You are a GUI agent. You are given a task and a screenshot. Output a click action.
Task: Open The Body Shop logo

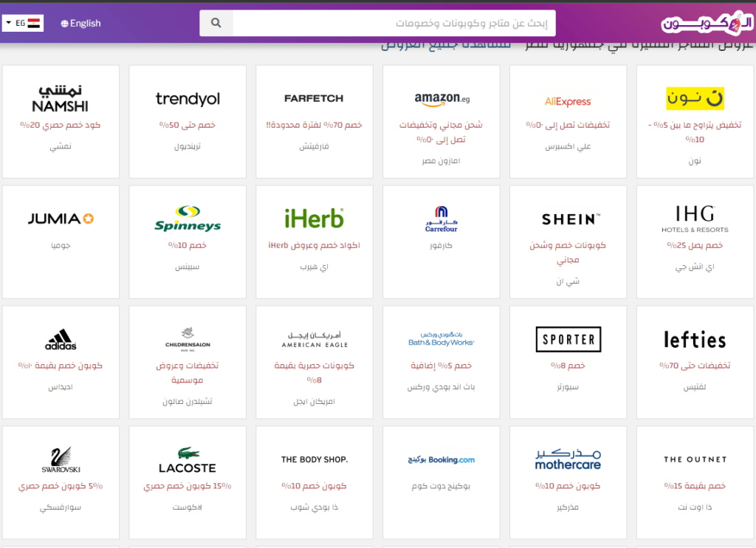[315, 459]
